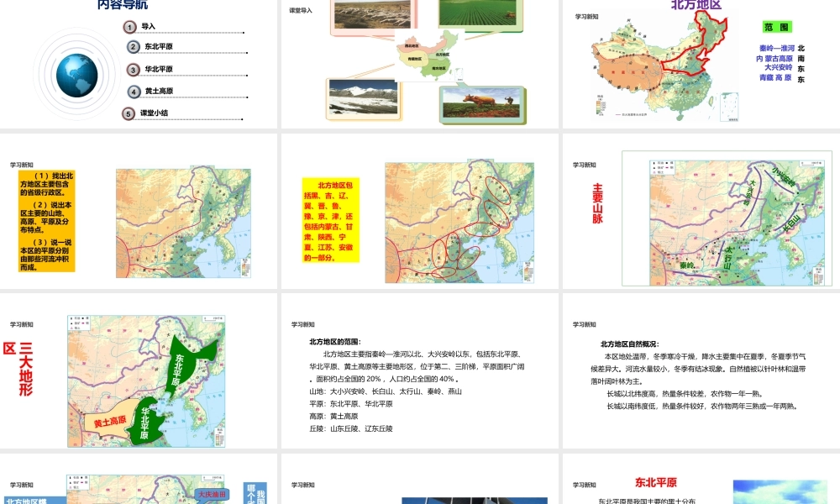
Task: Click the 长城以南纬度低 sentence
Action: 702,406
